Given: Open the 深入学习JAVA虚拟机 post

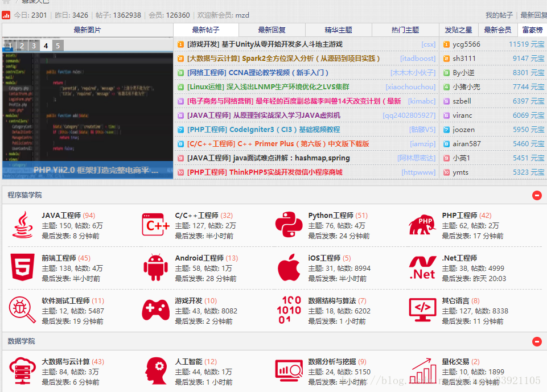Looking at the screenshot, I should [264, 115].
